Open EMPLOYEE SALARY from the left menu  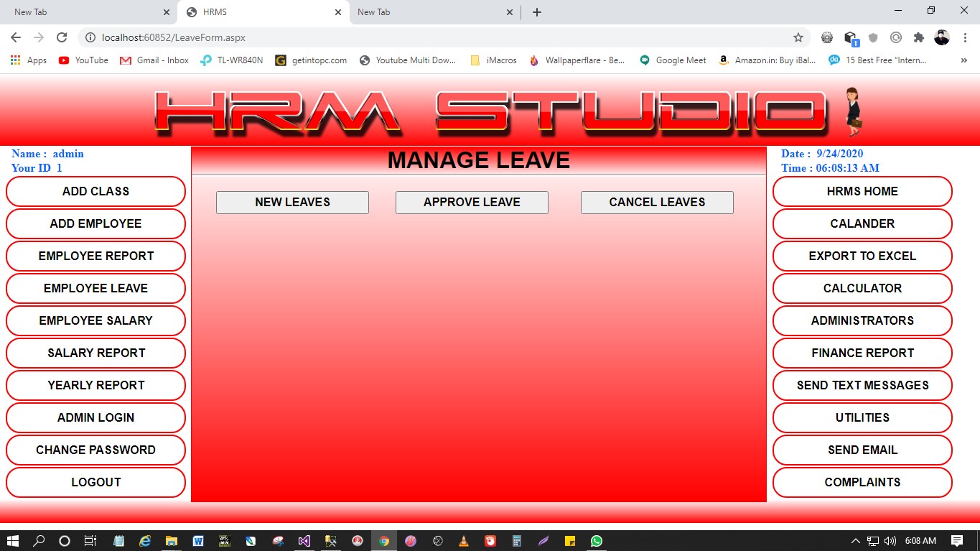[95, 320]
